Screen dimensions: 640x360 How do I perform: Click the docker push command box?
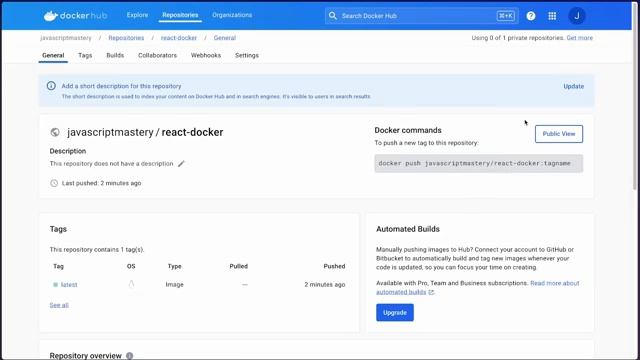coord(478,163)
